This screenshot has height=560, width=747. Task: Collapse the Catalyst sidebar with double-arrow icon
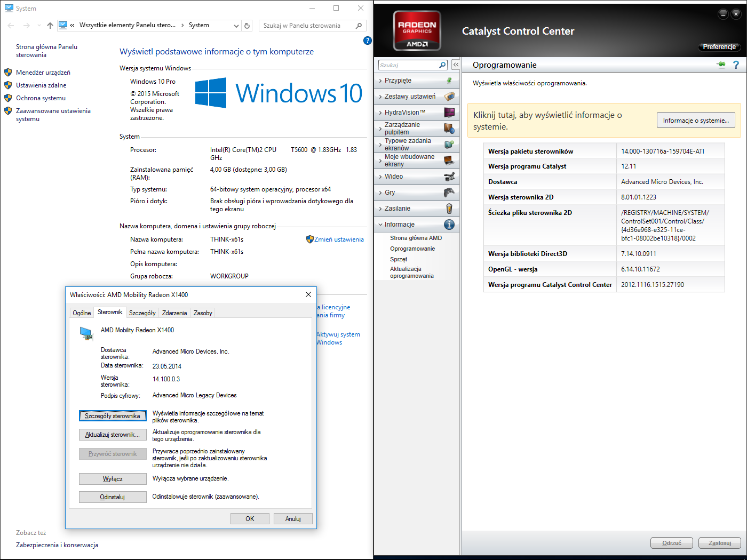tap(456, 65)
